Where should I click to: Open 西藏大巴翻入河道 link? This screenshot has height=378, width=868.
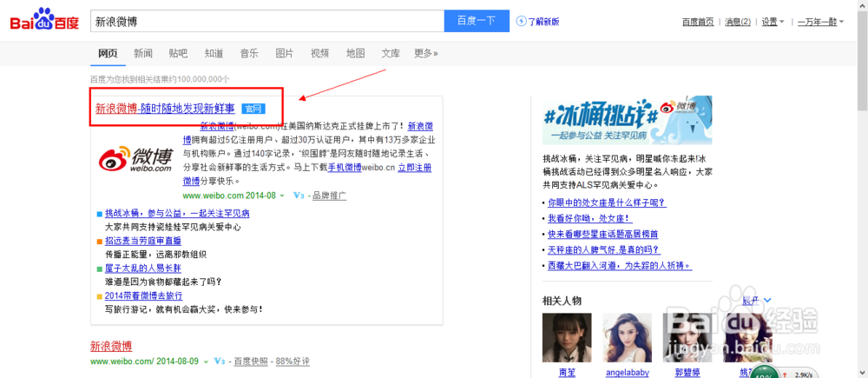click(620, 266)
